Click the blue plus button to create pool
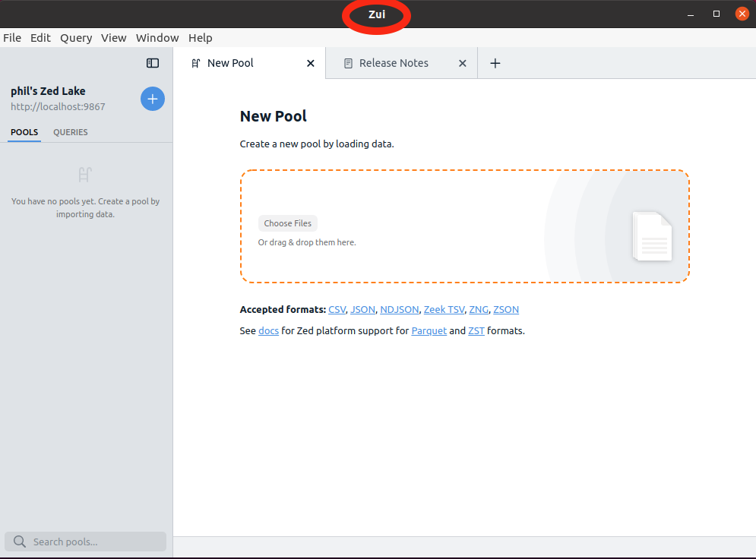 [152, 99]
